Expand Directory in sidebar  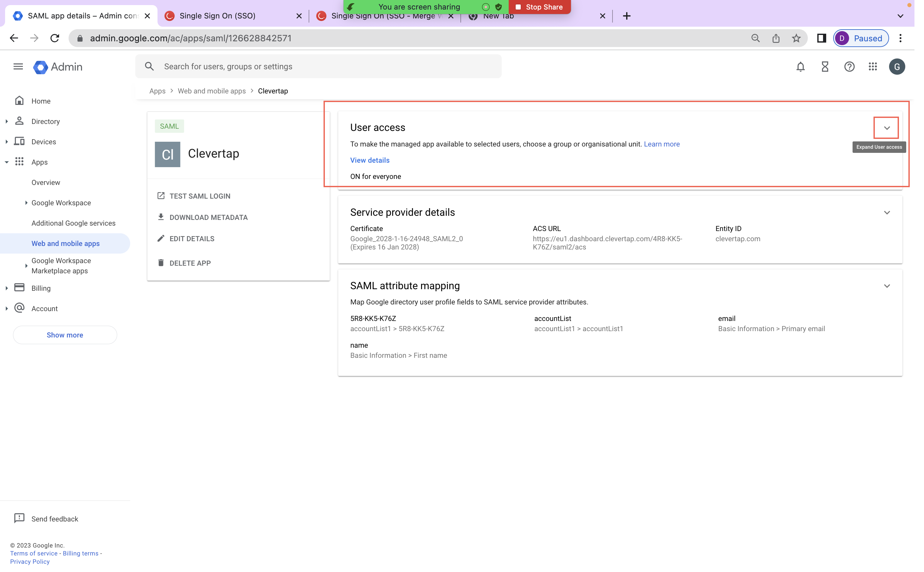tap(7, 121)
